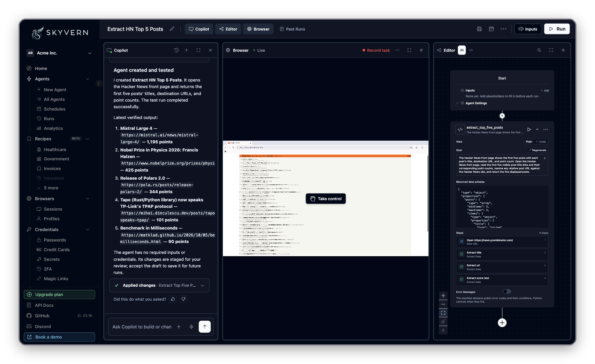Screen dimensions: 595x364
Task: Select the Plain view option
Action: point(529,142)
